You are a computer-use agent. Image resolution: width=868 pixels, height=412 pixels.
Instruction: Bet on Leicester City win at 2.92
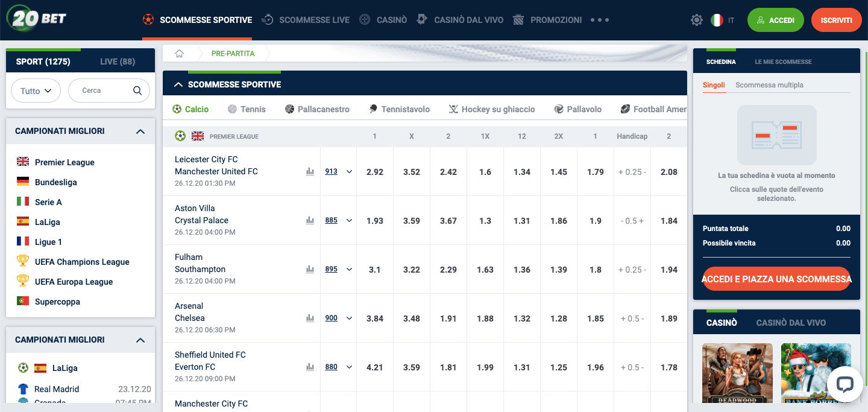(x=375, y=172)
